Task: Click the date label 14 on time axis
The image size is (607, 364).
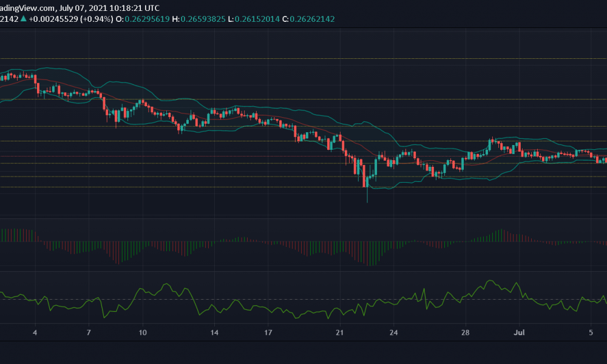Action: (214, 332)
